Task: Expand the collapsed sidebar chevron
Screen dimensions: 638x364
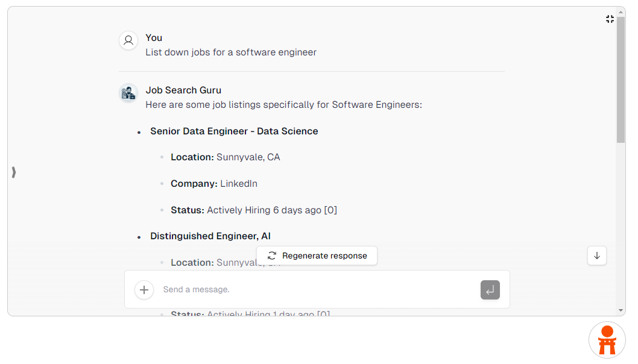Action: point(14,172)
